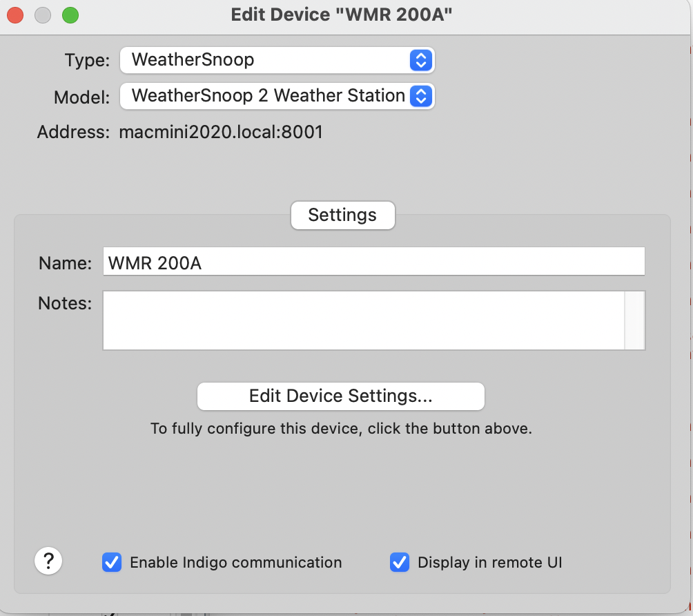Viewport: 693px width, 616px height.
Task: Click the window title Edit Device "WMR 200A"
Action: (x=342, y=15)
